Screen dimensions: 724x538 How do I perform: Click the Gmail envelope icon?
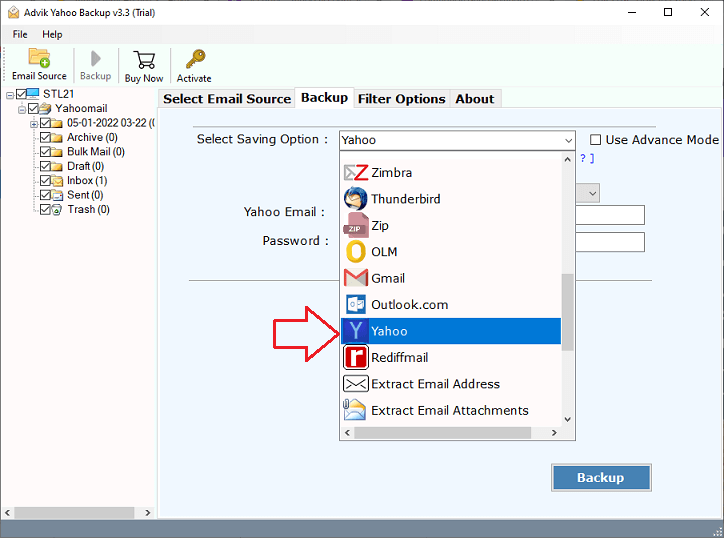point(356,278)
